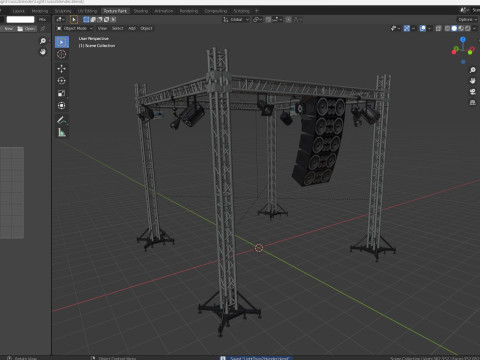Choose Subtract selection mode icon
This screenshot has width=480, height=360.
[100, 20]
